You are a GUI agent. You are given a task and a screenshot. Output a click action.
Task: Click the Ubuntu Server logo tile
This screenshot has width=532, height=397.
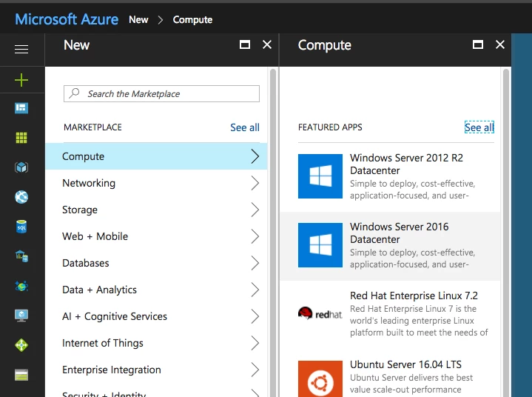tap(320, 379)
